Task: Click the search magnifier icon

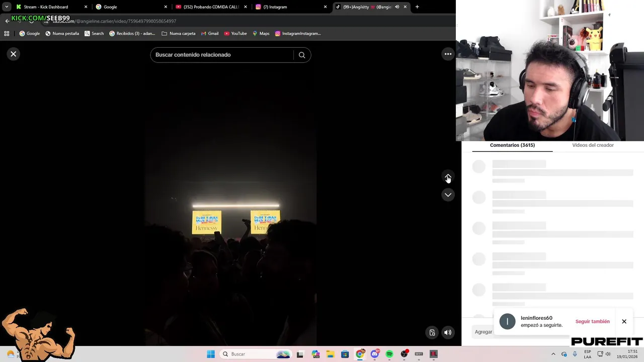Action: coord(302,55)
